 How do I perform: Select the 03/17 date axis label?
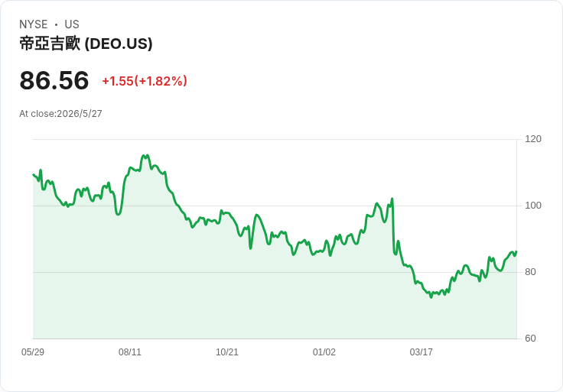(421, 352)
